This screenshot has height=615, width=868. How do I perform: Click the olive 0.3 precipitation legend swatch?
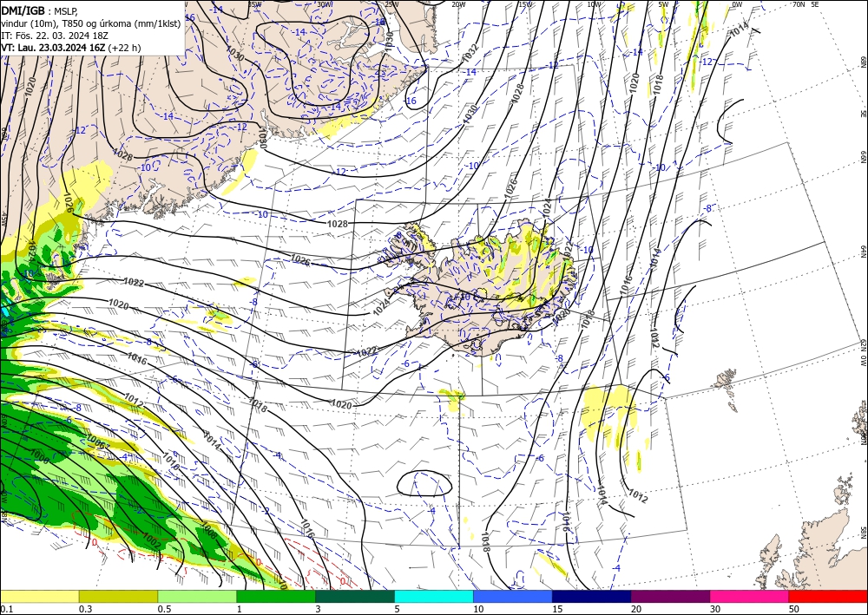118,596
